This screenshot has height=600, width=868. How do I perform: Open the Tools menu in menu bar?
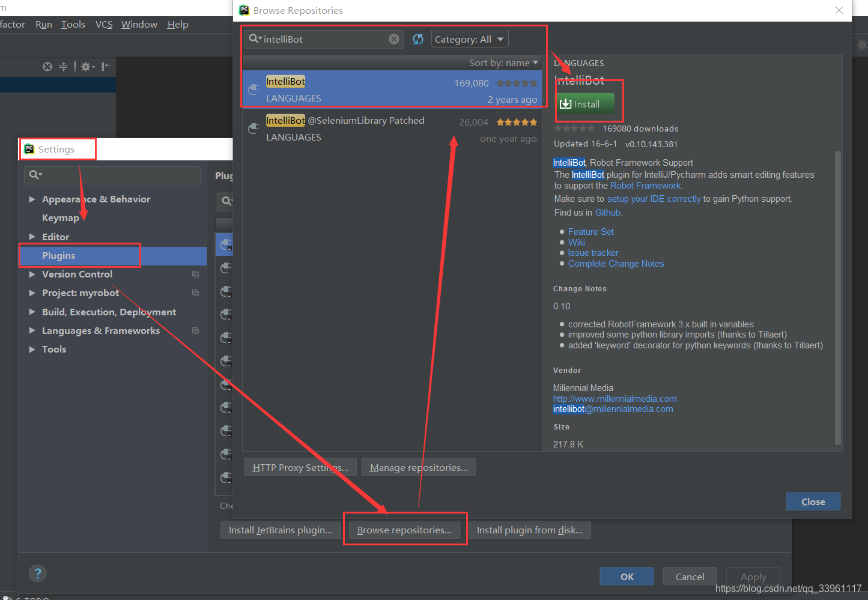coord(73,24)
